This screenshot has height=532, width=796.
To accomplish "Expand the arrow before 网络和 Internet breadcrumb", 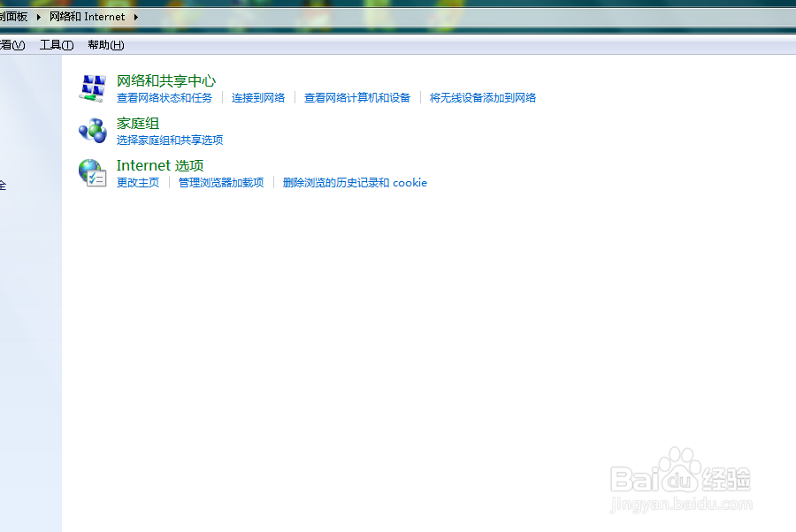I will 39,18.
